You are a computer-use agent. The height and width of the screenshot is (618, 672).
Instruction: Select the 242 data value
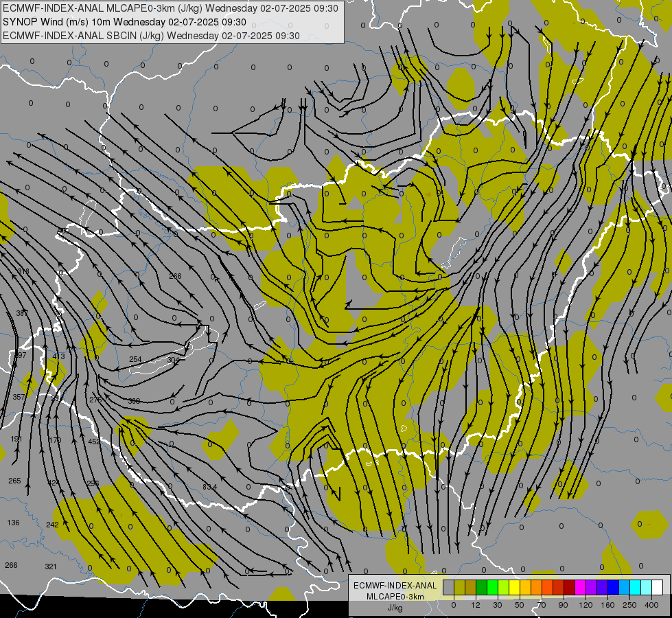pos(52,525)
